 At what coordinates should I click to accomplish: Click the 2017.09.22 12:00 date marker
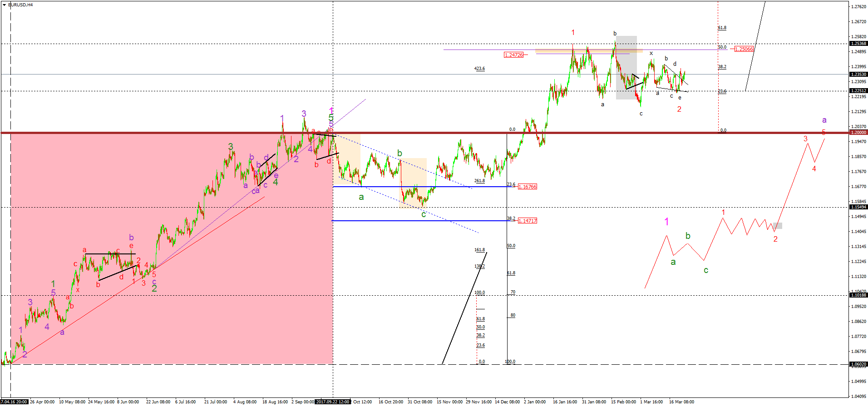[x=333, y=402]
